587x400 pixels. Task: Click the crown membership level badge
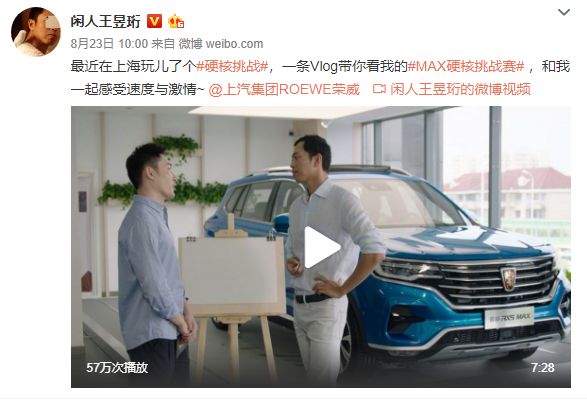click(176, 21)
